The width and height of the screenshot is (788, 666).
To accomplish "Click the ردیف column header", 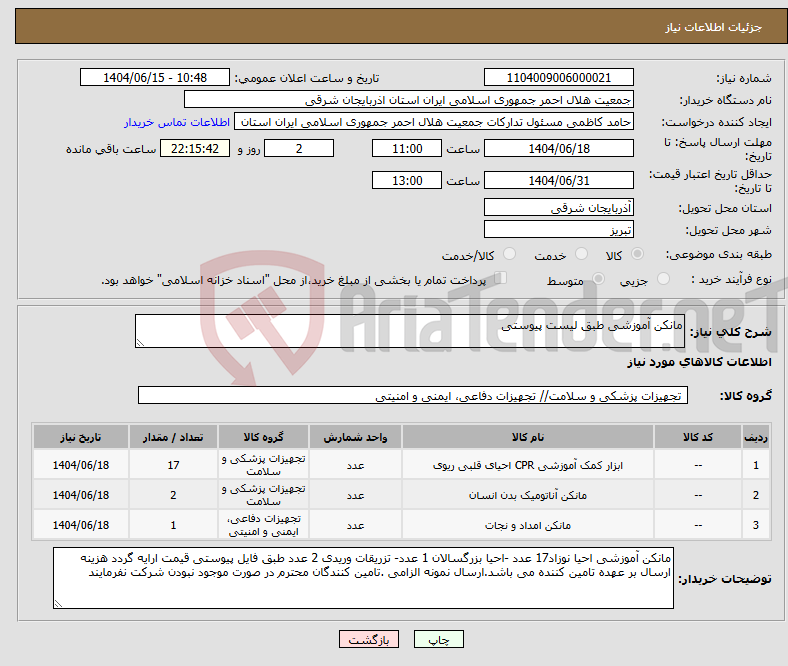I will 756,437.
